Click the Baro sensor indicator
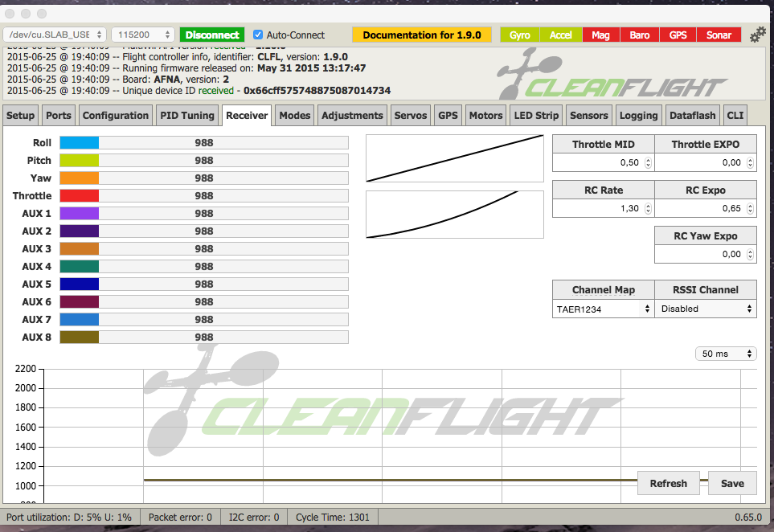The width and height of the screenshot is (774, 532). (639, 35)
